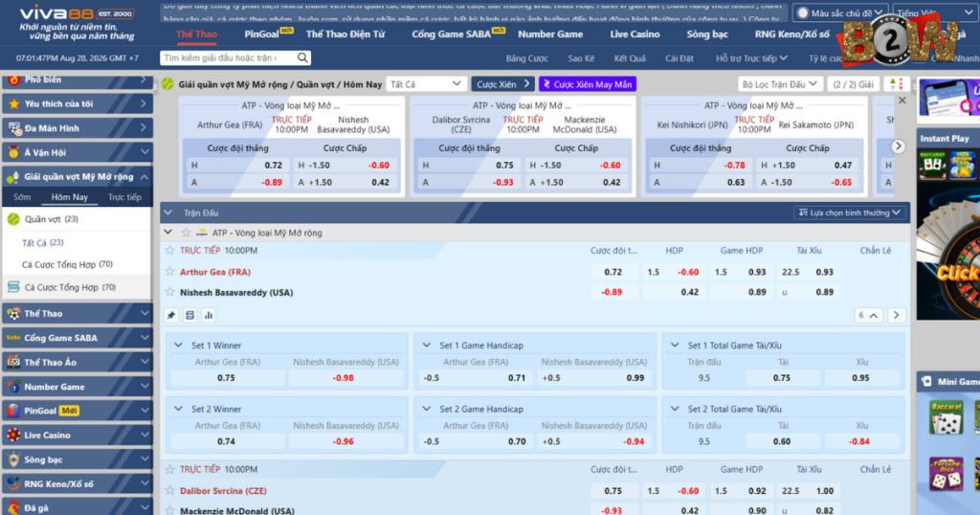Viewport: 980px width, 515px height.
Task: Open Hỗ trợ Trực tiếp dropdown
Action: [x=751, y=58]
